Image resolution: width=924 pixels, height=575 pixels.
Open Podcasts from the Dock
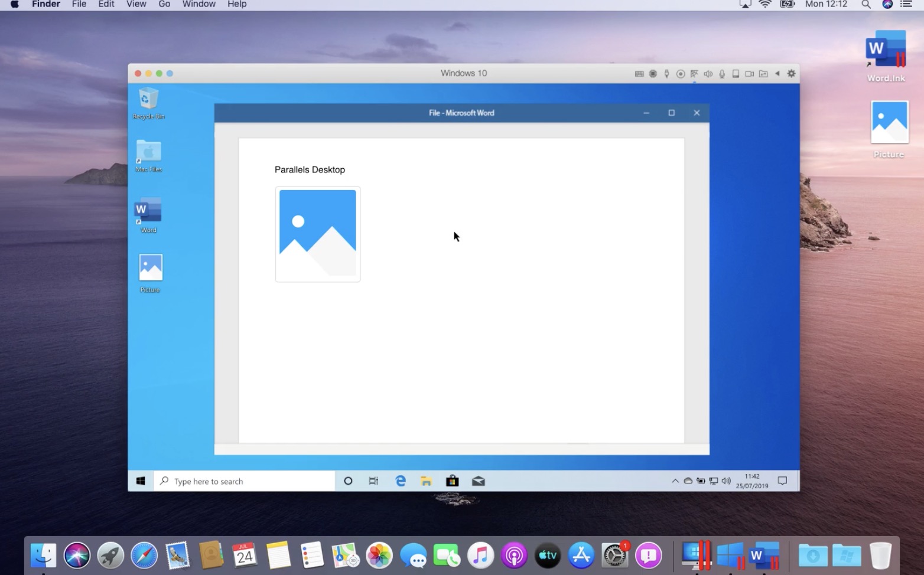514,556
